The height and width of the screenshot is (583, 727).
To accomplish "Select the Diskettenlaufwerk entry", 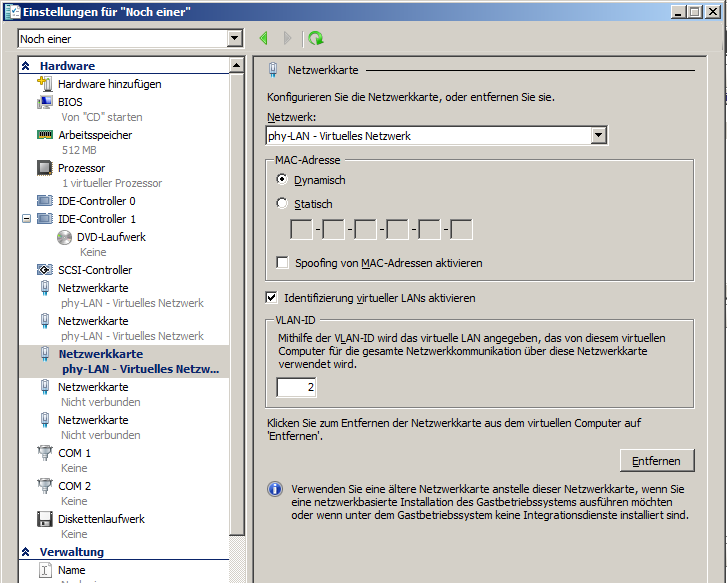I will (101, 519).
